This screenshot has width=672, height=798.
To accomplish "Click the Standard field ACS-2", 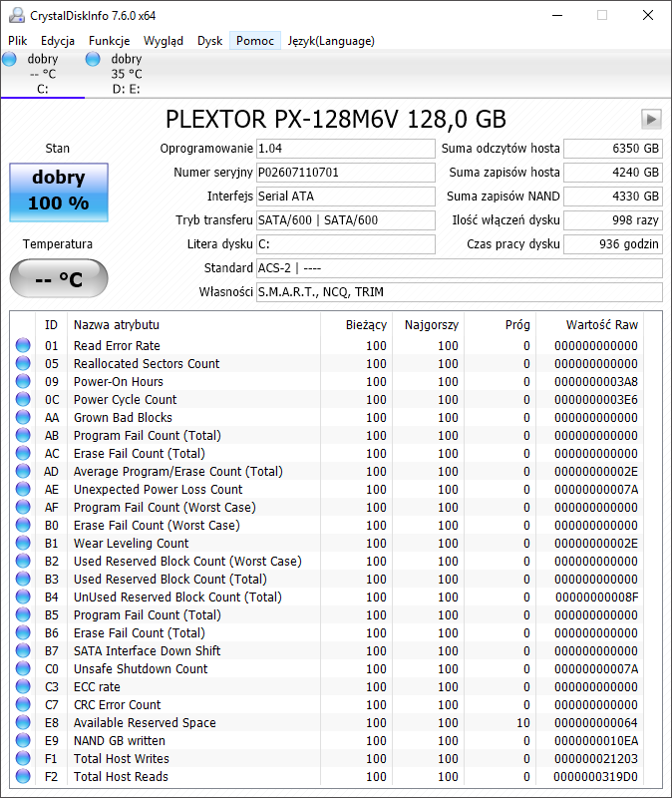I will tap(460, 268).
